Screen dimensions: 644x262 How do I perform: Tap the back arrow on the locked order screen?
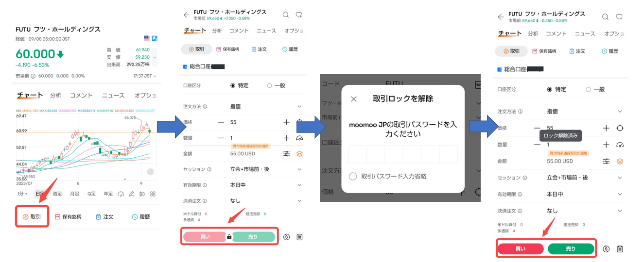point(186,15)
